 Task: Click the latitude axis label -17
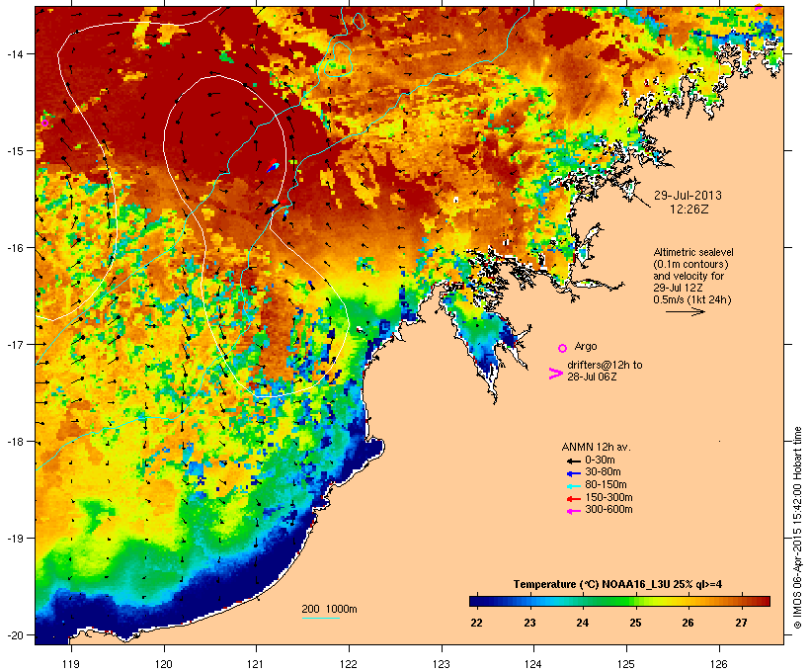14,345
